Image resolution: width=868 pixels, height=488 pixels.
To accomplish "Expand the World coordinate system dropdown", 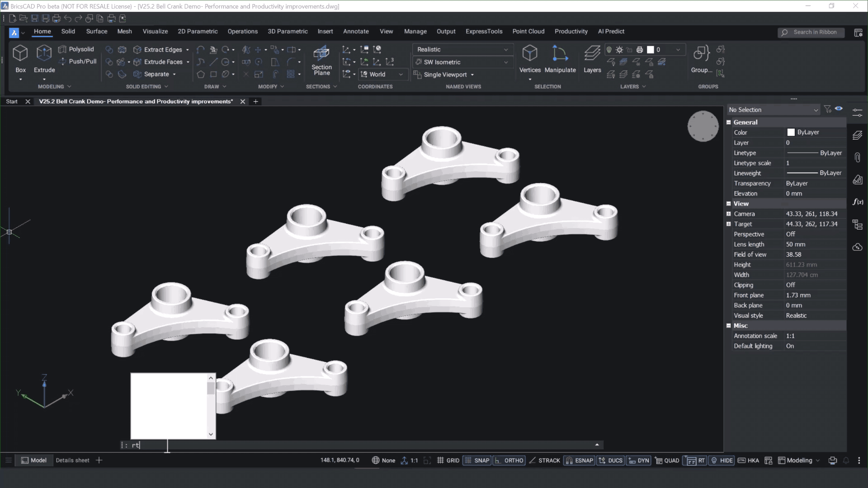I will coord(382,74).
